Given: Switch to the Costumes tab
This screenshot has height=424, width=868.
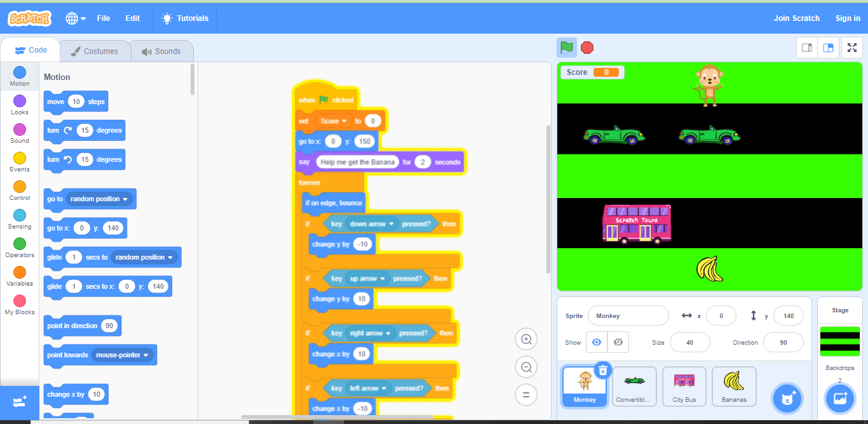Looking at the screenshot, I should click(95, 51).
